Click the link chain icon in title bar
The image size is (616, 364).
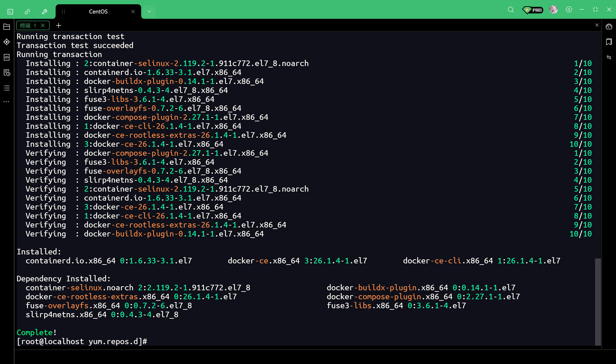[27, 12]
